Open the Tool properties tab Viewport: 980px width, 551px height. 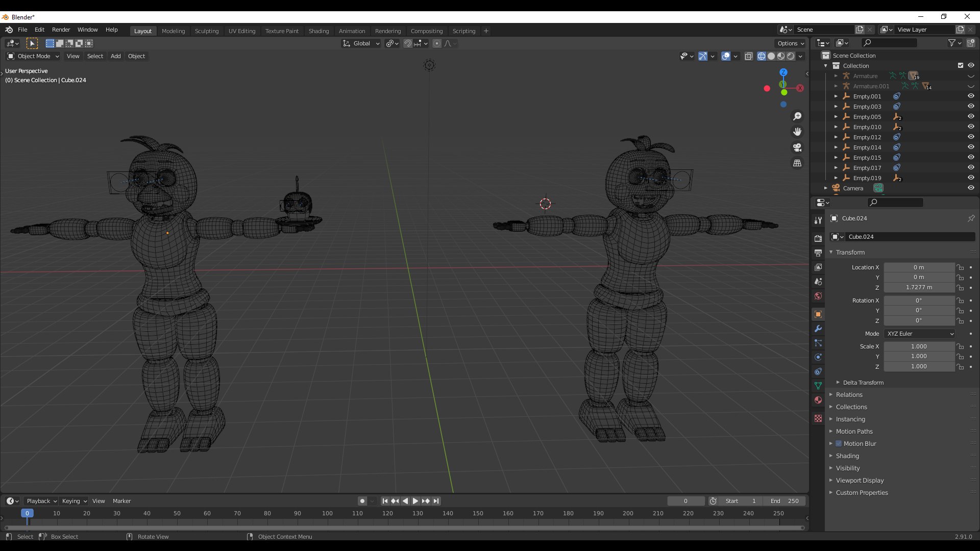[x=818, y=220]
